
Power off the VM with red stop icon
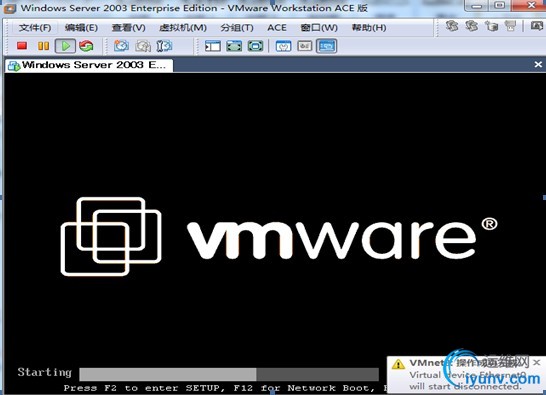pyautogui.click(x=22, y=46)
